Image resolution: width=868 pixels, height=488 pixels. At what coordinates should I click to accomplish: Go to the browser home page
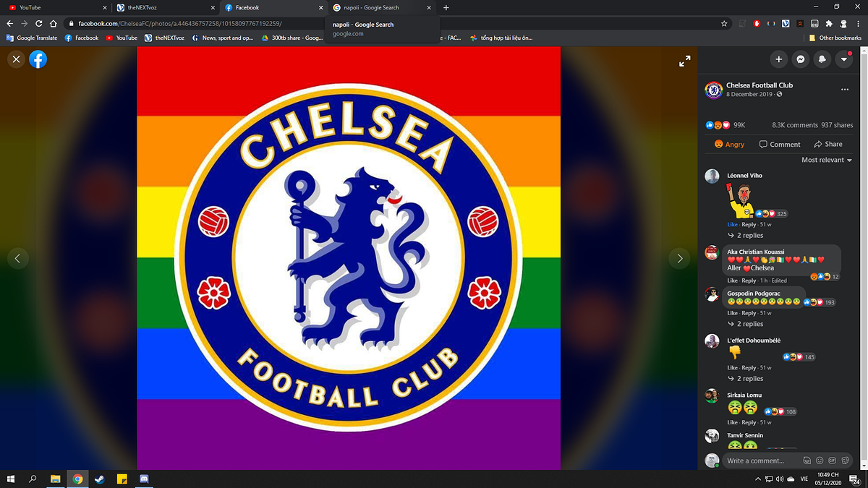tap(53, 23)
